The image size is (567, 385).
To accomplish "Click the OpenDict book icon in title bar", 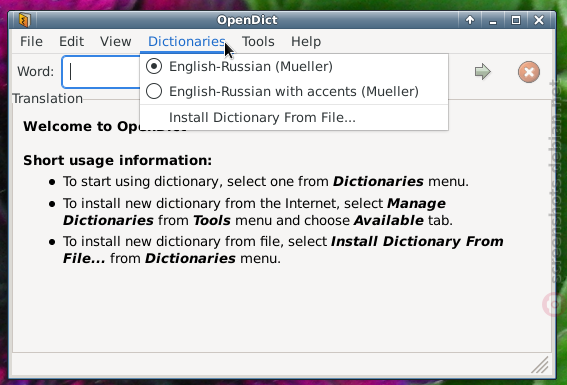I will pyautogui.click(x=25, y=20).
